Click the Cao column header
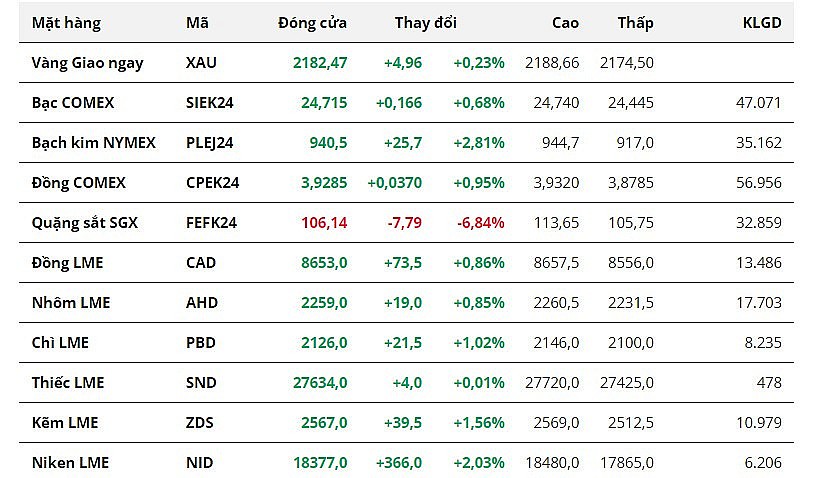This screenshot has width=820, height=478. tap(564, 23)
